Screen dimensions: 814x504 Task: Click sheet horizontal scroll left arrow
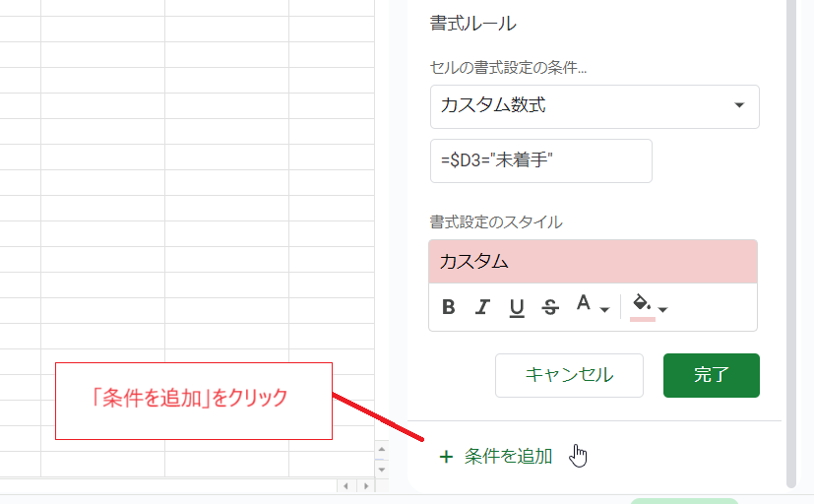[346, 486]
